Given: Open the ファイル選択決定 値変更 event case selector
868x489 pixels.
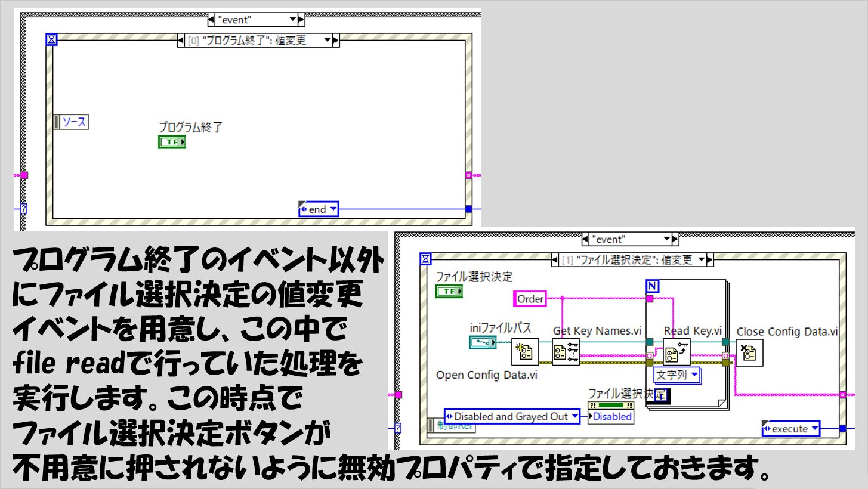Looking at the screenshot, I should coord(700,260).
